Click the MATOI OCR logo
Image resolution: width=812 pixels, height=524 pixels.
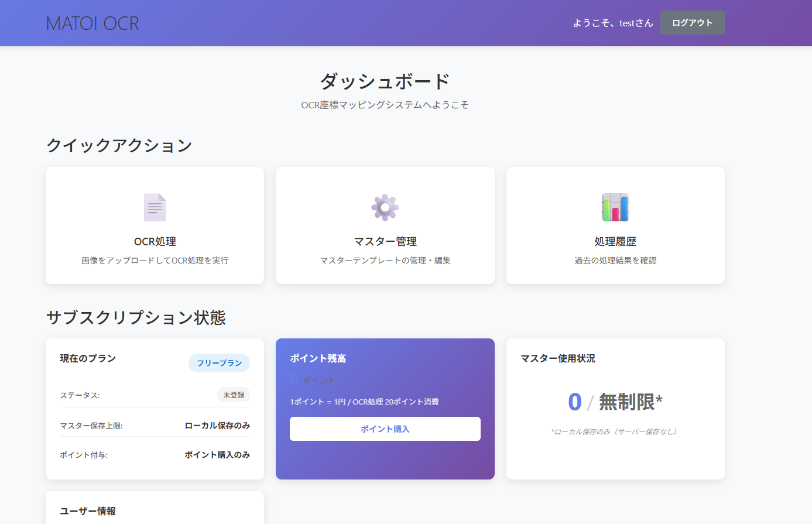pyautogui.click(x=92, y=22)
